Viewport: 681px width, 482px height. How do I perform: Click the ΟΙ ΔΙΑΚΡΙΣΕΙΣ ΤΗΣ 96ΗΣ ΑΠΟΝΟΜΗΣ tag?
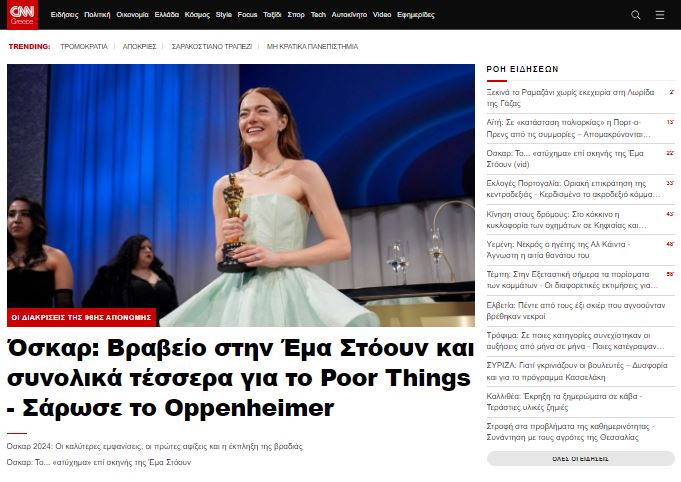click(81, 317)
